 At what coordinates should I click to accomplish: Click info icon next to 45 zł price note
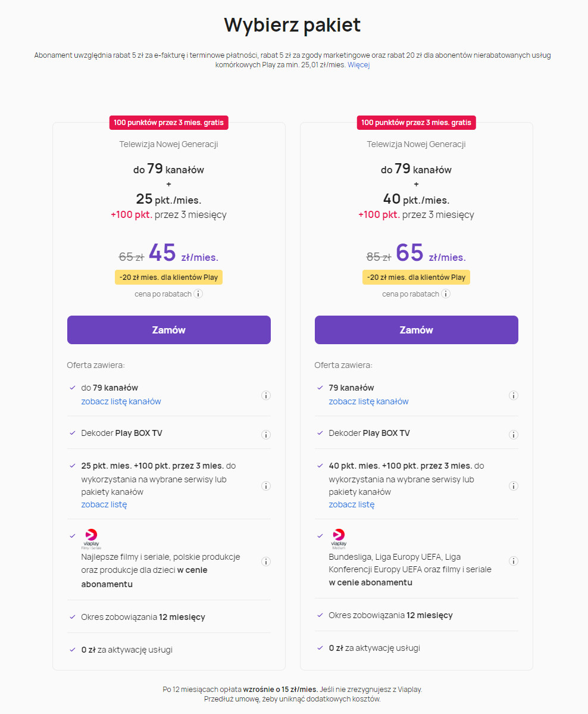[x=198, y=294]
